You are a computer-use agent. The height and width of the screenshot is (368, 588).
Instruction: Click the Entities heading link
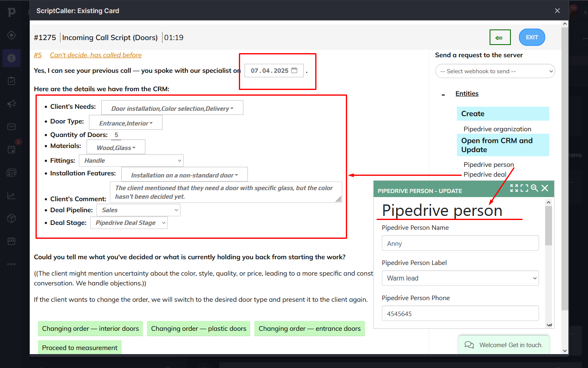pyautogui.click(x=467, y=94)
